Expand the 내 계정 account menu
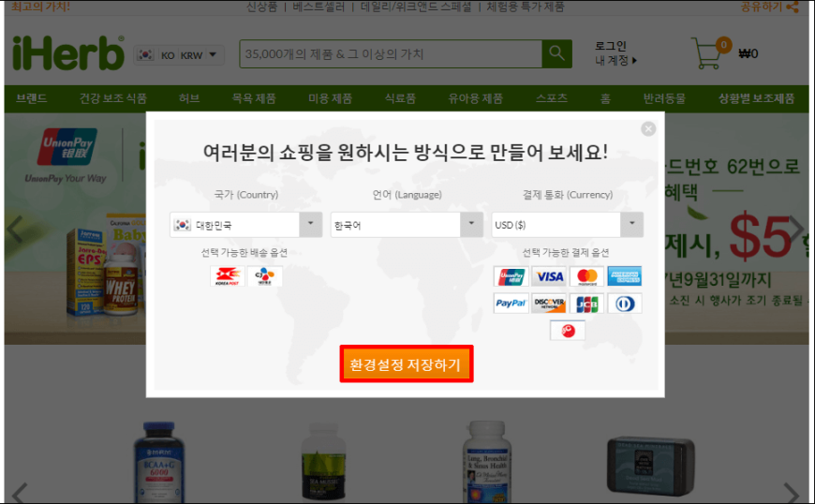 pos(615,61)
